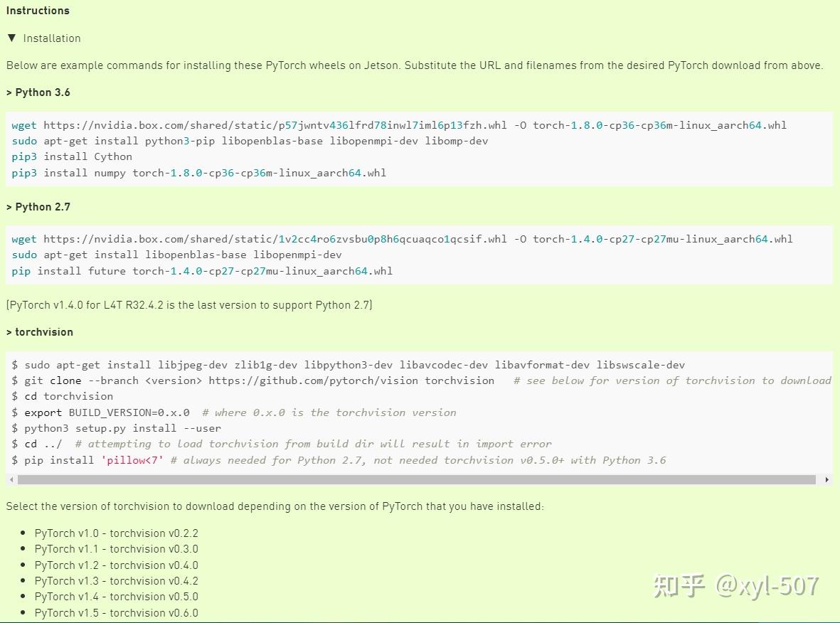Click 'PyTorch v1.4 - torchvision v0.5.0' list item

[x=116, y=597]
